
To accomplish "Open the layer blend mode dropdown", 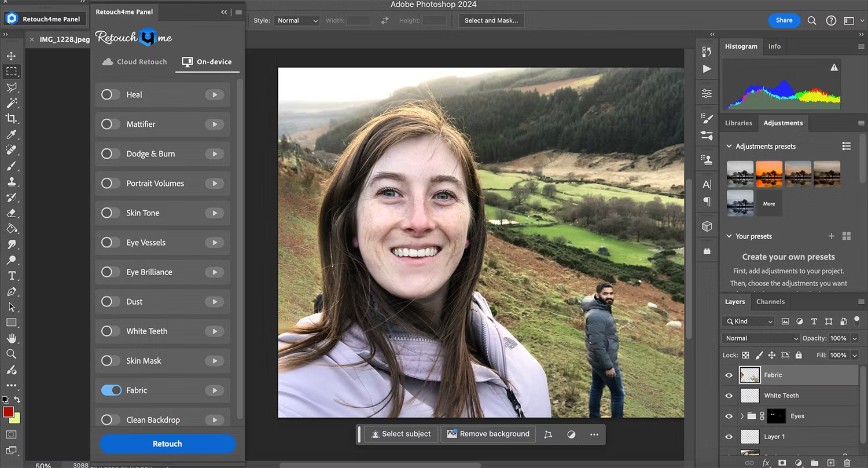I will [760, 338].
